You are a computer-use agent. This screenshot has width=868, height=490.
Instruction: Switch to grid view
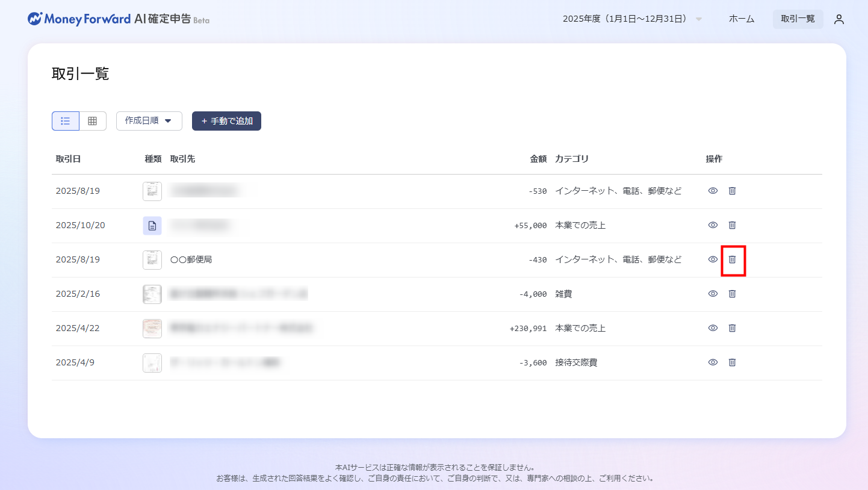(93, 121)
